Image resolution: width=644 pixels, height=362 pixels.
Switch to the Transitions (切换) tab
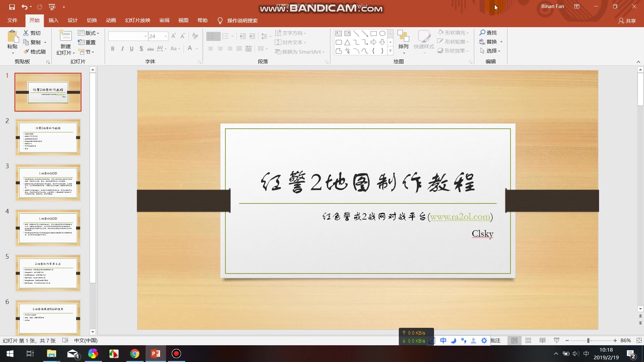92,20
